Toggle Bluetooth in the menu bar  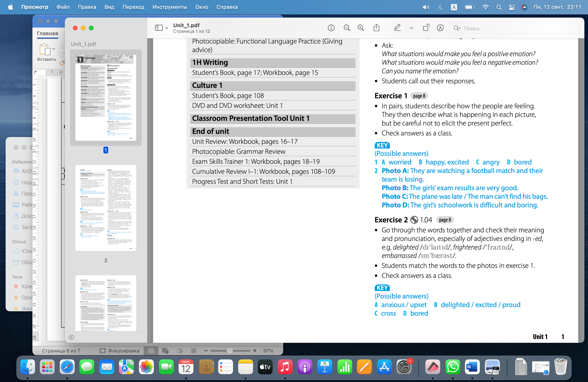pos(440,7)
